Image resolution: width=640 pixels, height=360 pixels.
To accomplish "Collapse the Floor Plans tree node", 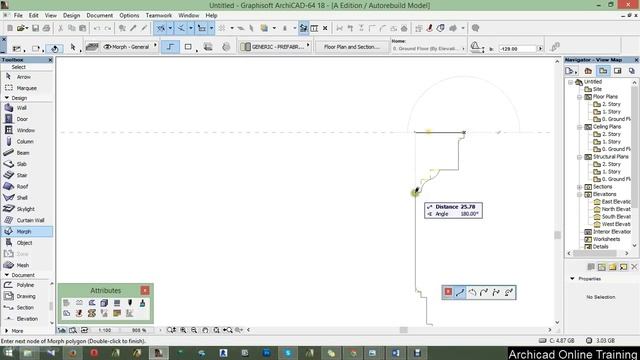I will (x=580, y=97).
